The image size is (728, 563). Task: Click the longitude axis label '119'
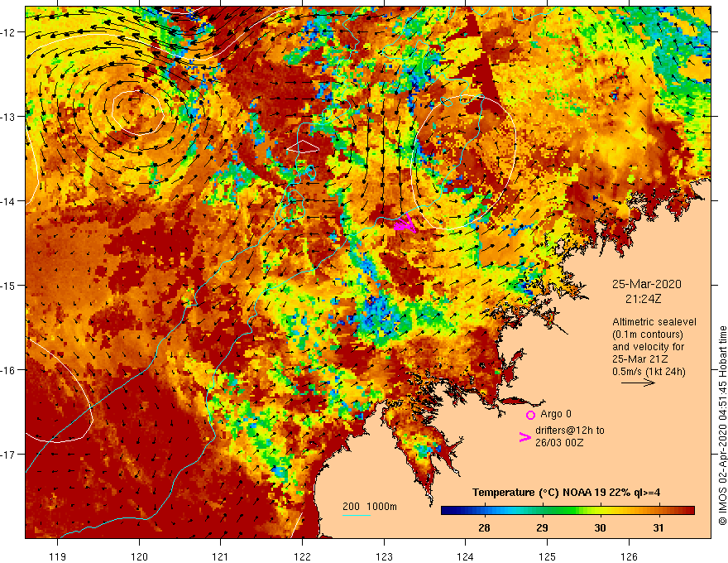coord(58,556)
